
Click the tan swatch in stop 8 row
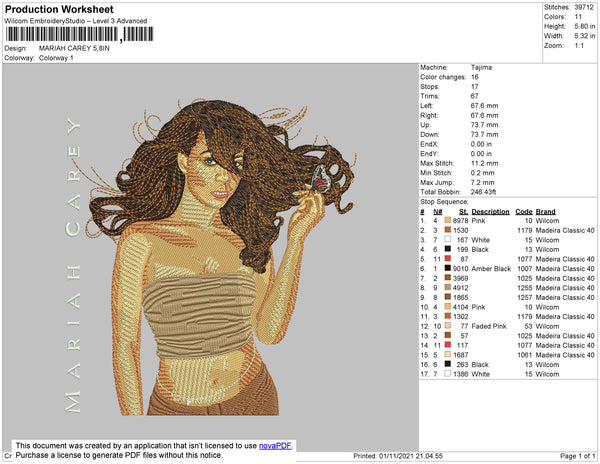point(448,287)
